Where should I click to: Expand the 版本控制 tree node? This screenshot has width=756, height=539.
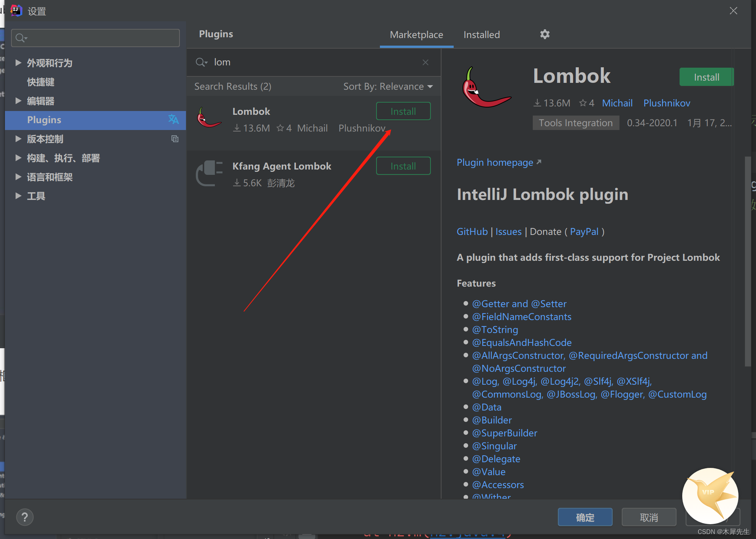pos(18,139)
